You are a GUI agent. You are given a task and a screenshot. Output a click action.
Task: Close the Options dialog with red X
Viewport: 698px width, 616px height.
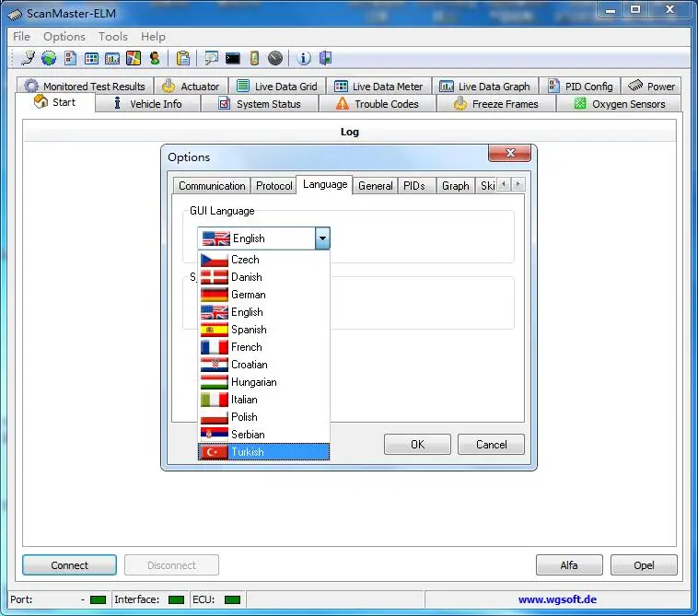tap(510, 153)
